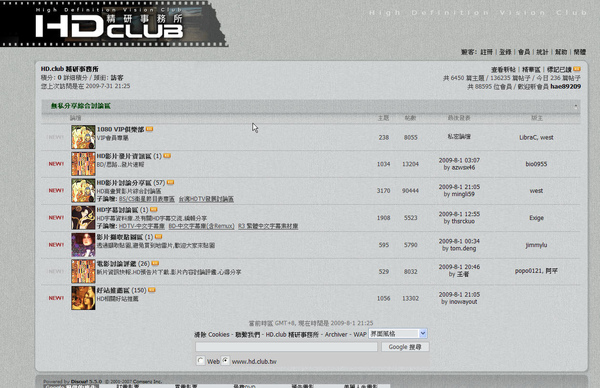Click orange feed badge next to 好站推薦區 (150)
The image size is (600, 388).
tap(152, 290)
